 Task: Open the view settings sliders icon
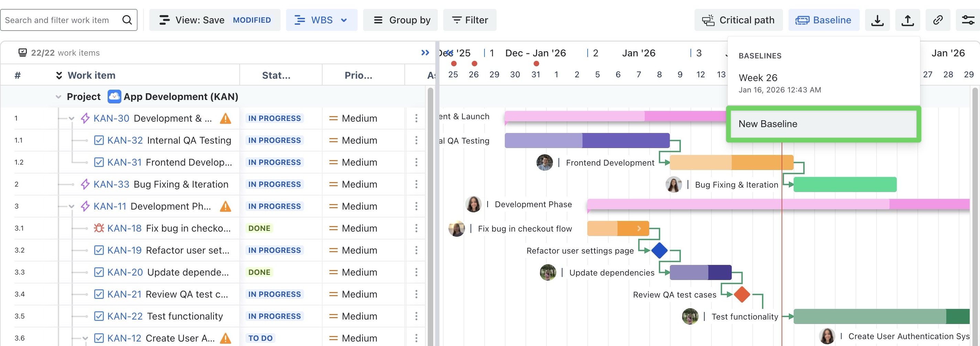point(968,20)
